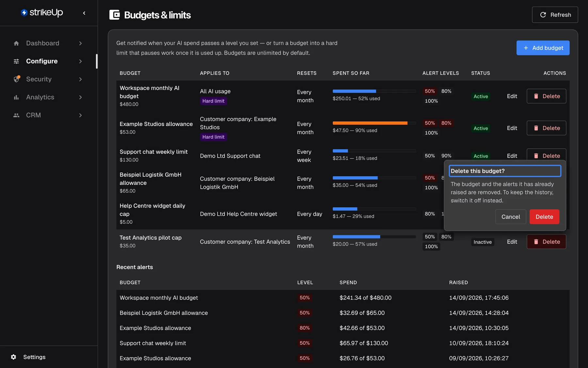
Task: Expand the Dashboard menu chevron
Action: pos(80,43)
